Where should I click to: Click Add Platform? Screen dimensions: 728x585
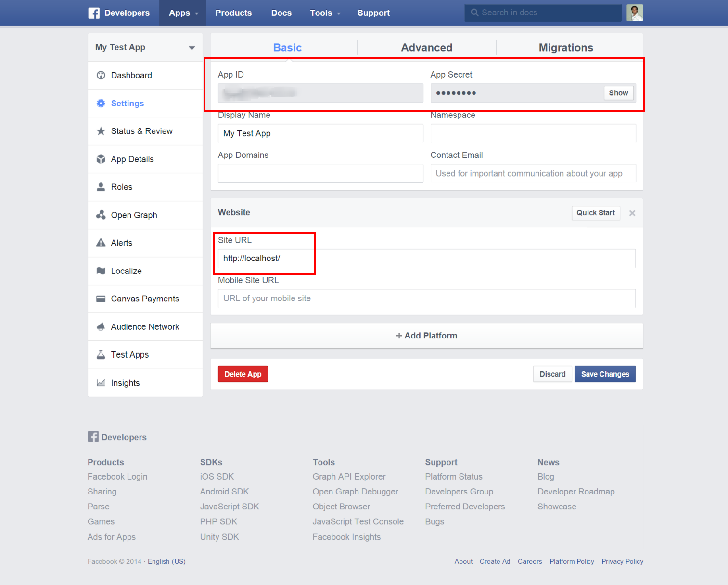427,336
